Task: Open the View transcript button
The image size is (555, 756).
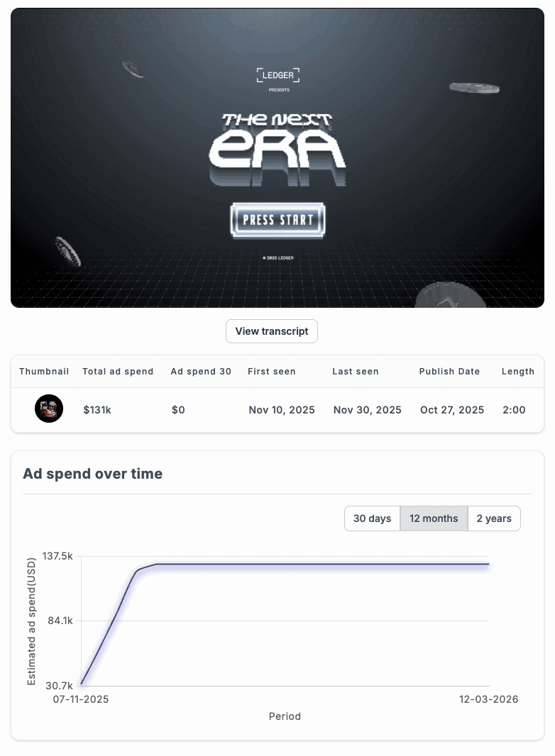Action: (x=272, y=331)
